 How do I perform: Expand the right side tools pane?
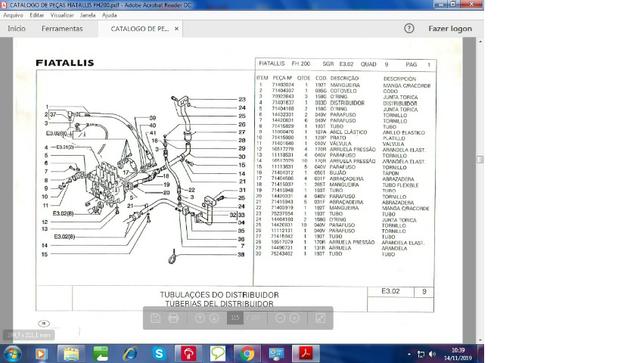click(x=480, y=159)
